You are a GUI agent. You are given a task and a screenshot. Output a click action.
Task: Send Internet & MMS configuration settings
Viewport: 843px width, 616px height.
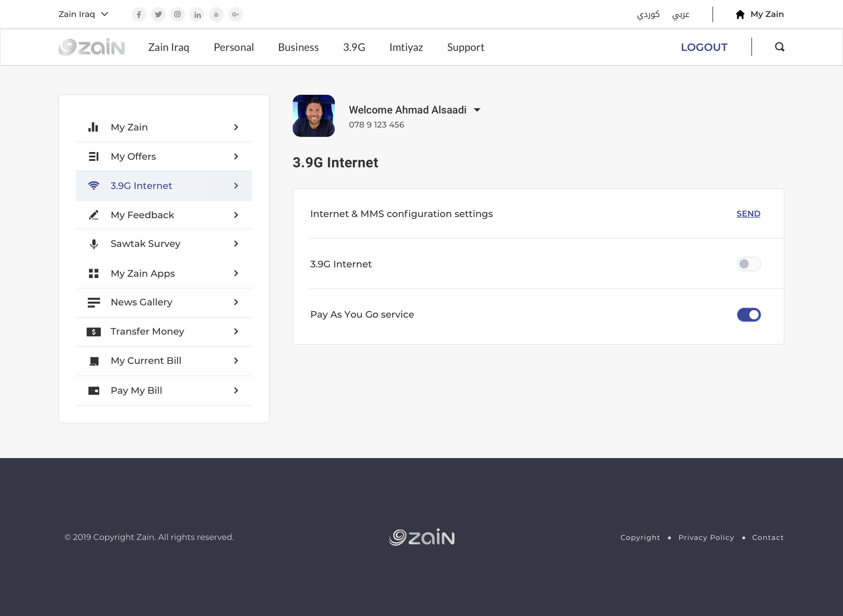(x=748, y=214)
